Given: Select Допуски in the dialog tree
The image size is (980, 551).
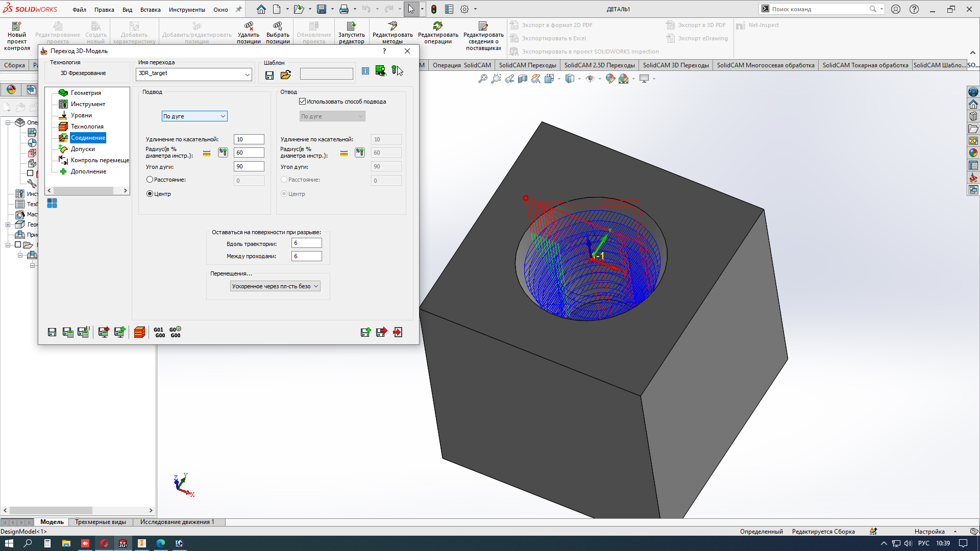Looking at the screenshot, I should 83,149.
